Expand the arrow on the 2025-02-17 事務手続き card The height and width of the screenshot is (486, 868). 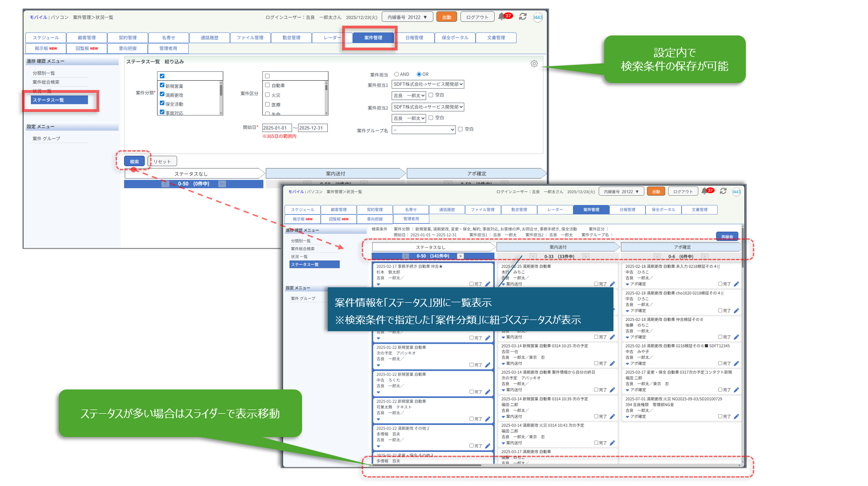pos(379,284)
